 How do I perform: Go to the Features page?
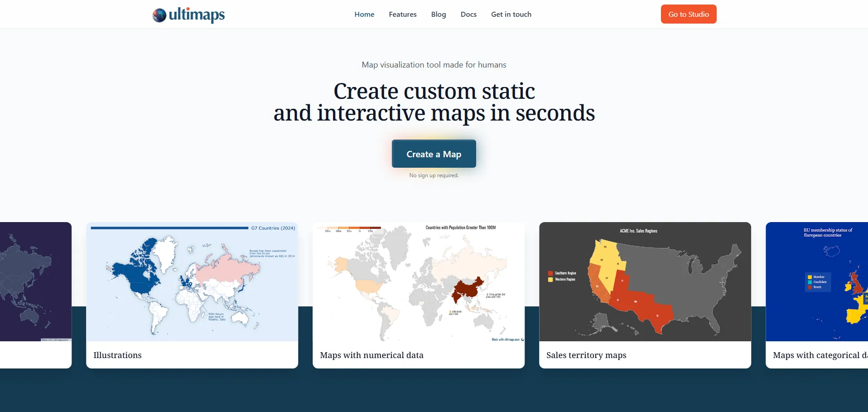pyautogui.click(x=402, y=15)
